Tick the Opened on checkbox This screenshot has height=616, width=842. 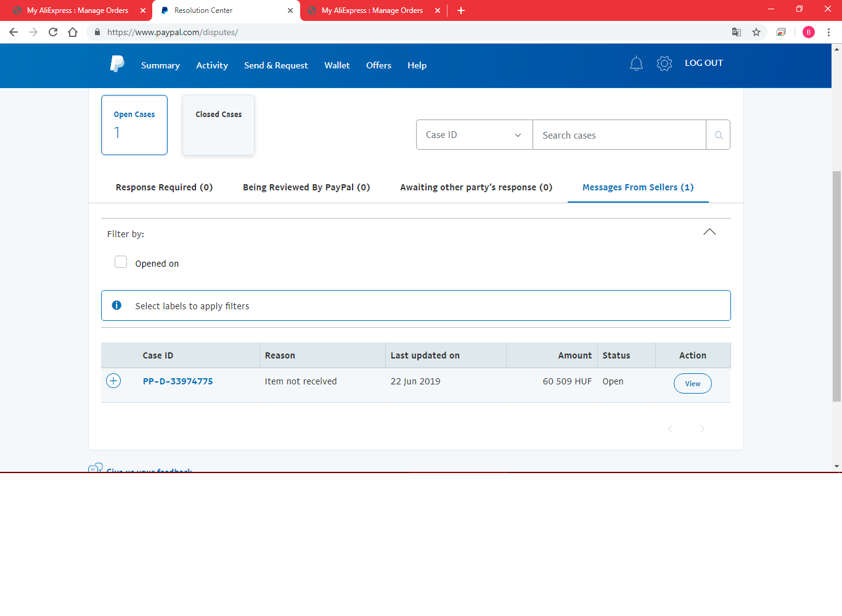121,262
